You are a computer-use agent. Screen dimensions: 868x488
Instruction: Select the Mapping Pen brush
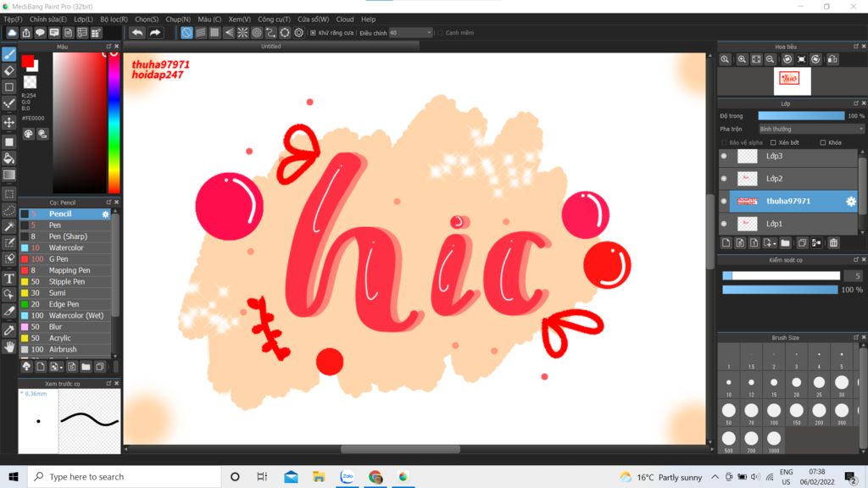65,270
